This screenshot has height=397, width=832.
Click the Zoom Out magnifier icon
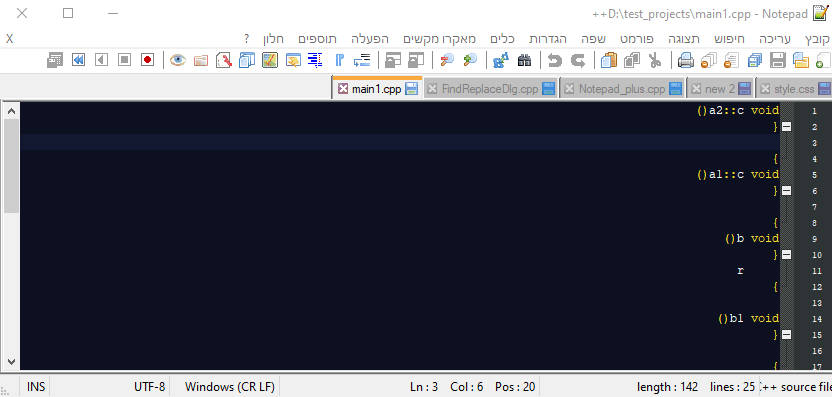(447, 60)
